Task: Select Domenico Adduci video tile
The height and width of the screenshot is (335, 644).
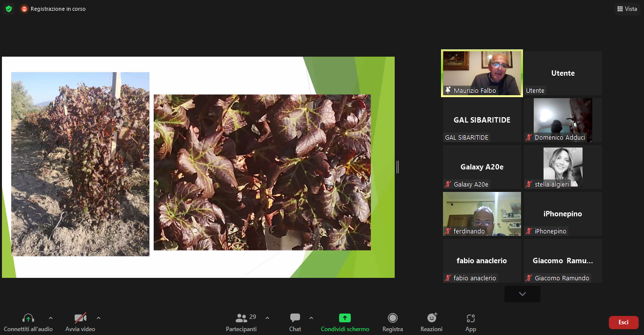Action: point(563,120)
